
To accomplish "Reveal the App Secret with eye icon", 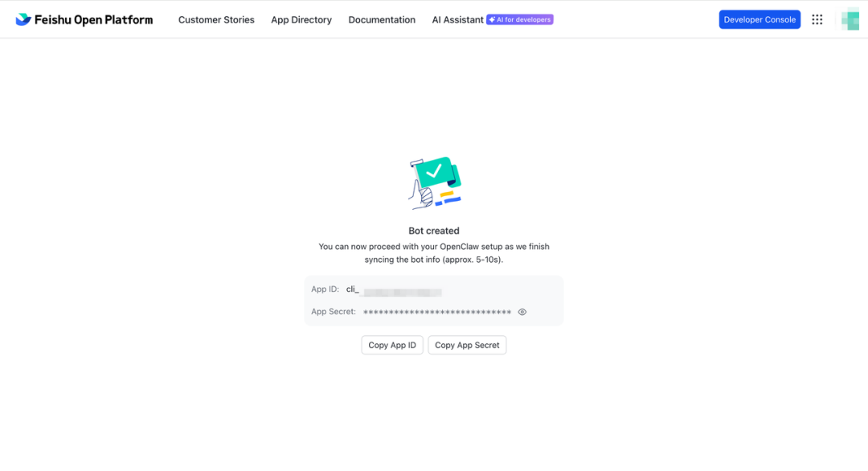I will pos(522,312).
